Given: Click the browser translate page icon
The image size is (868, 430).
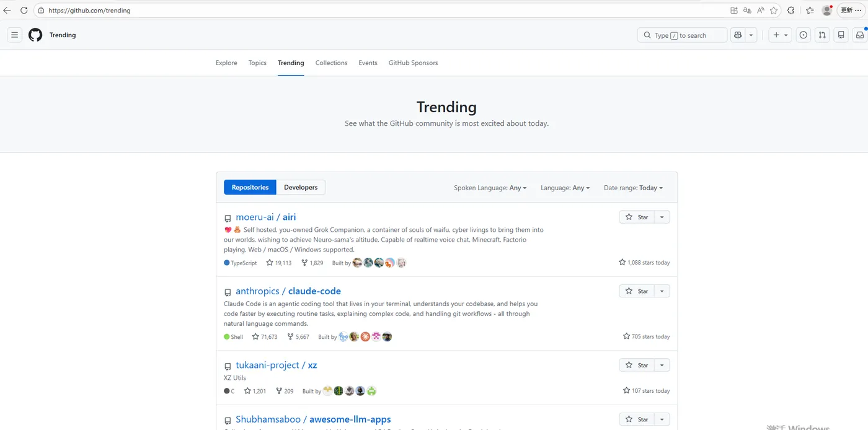Looking at the screenshot, I should coord(747,11).
